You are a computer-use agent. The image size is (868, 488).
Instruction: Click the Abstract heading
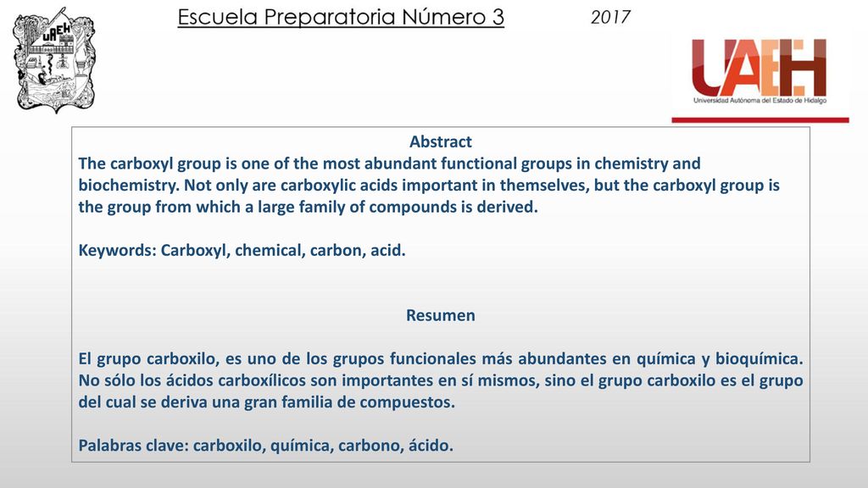pos(441,141)
